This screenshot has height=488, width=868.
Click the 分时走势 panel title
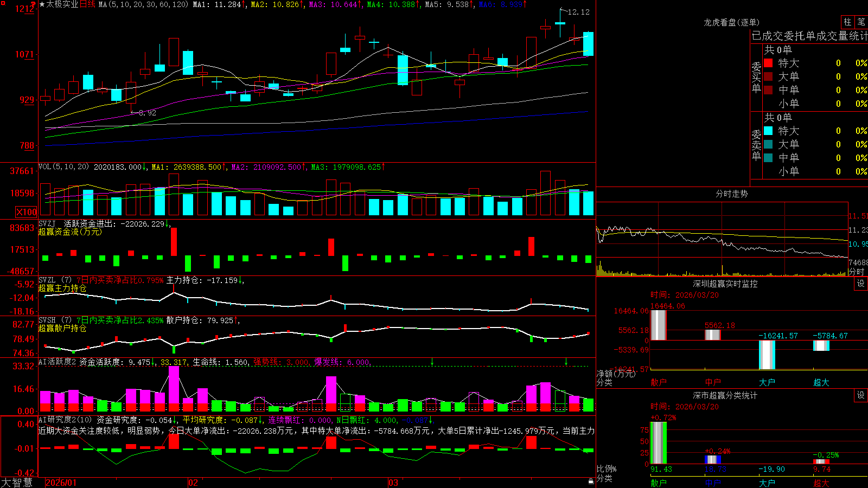(x=731, y=194)
